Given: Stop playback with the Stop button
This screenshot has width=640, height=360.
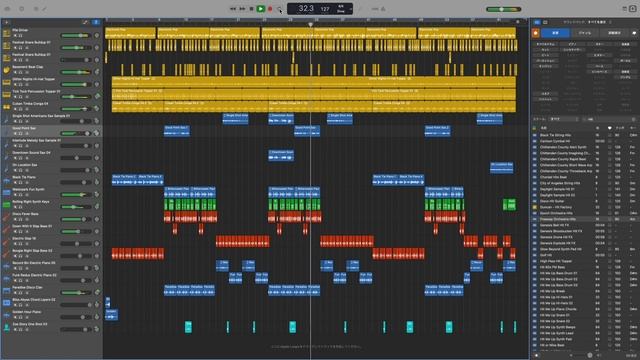Looking at the screenshot, I should [x=251, y=9].
